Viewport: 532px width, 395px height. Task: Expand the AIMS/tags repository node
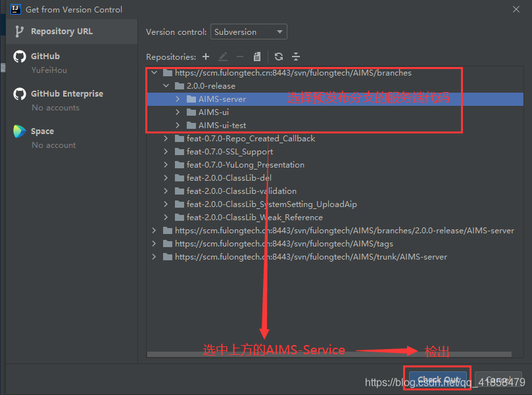(x=155, y=243)
